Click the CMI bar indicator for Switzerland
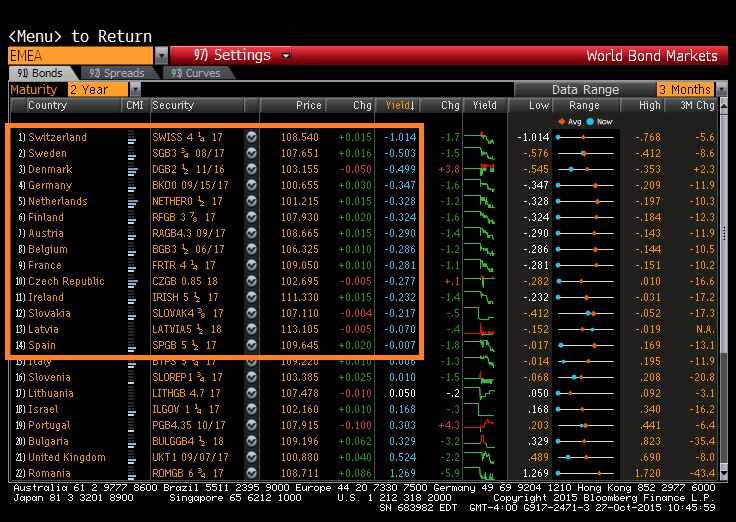Viewport: 736px width, 522px height. [132, 137]
